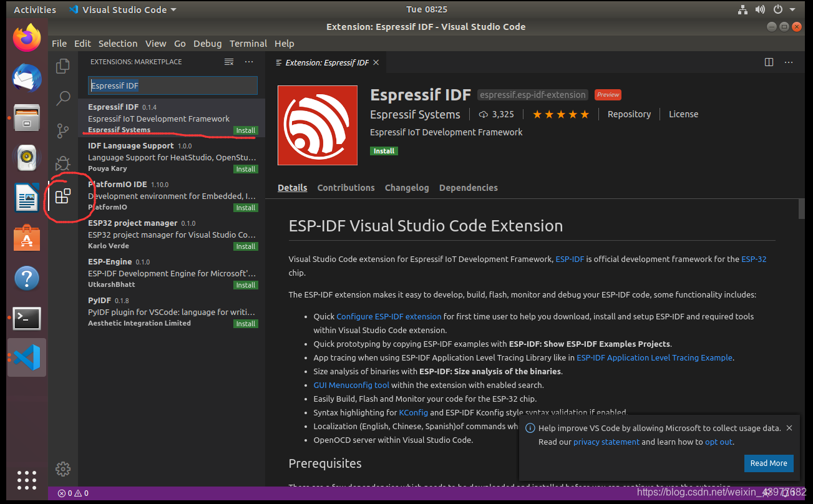The image size is (813, 504).
Task: Clear extensions search results icon
Action: point(229,62)
